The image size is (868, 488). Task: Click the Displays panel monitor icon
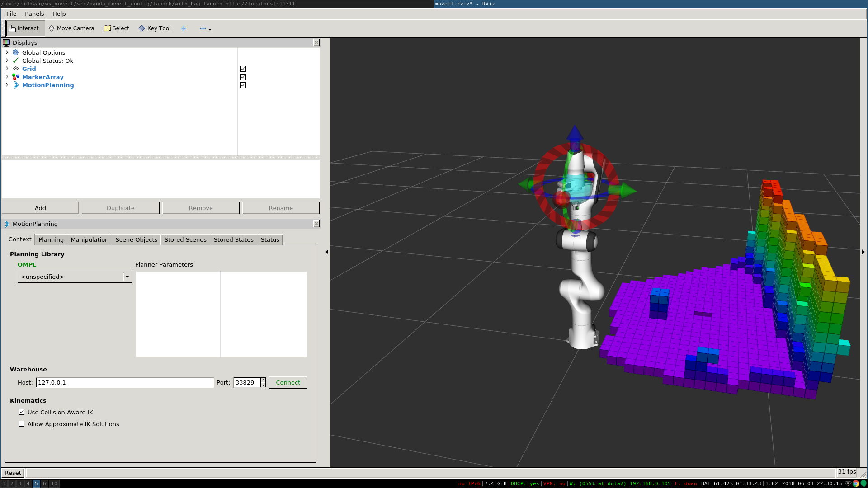click(6, 42)
